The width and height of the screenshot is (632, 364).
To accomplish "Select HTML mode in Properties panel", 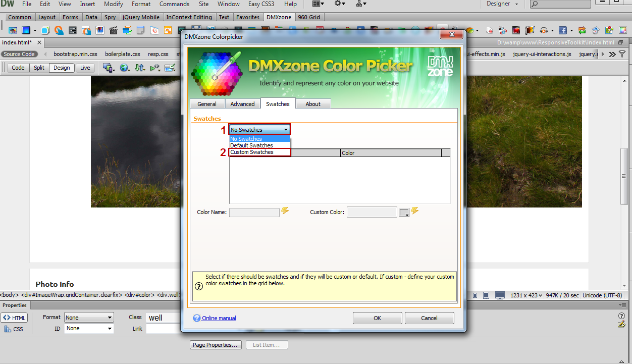I will pyautogui.click(x=14, y=318).
